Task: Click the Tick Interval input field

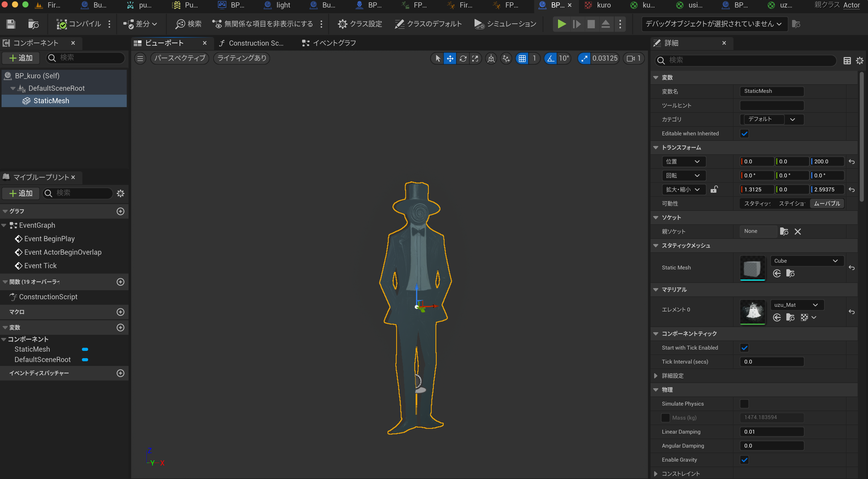Action: [772, 362]
